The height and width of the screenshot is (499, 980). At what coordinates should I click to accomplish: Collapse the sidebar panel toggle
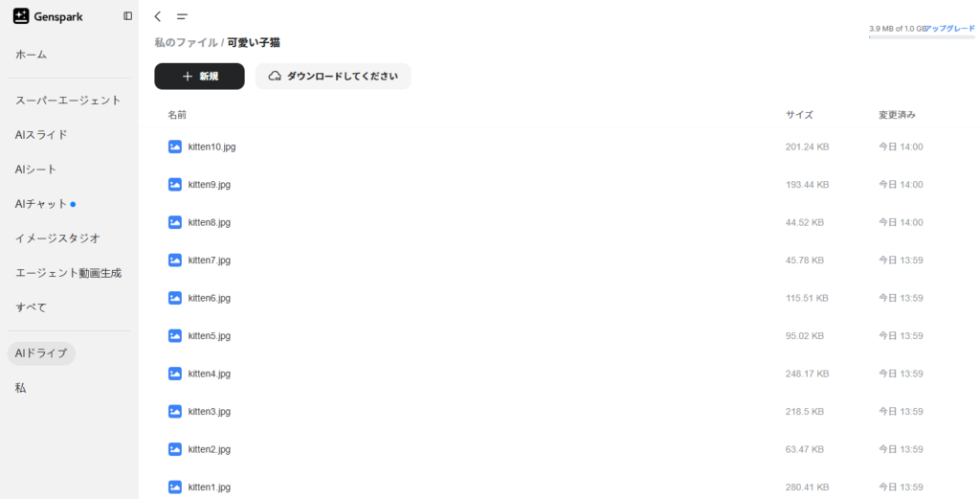point(127,16)
